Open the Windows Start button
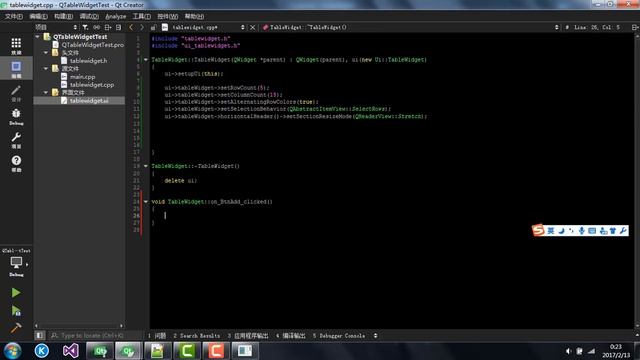The width and height of the screenshot is (640, 360). tap(13, 351)
